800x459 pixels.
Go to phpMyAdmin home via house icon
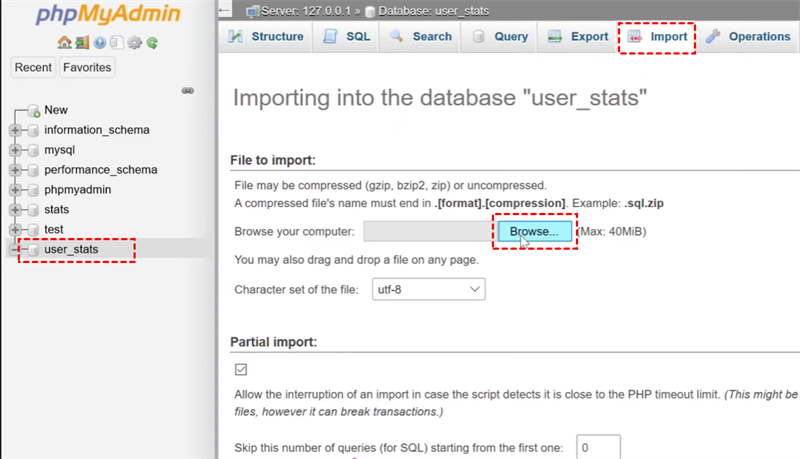point(64,42)
